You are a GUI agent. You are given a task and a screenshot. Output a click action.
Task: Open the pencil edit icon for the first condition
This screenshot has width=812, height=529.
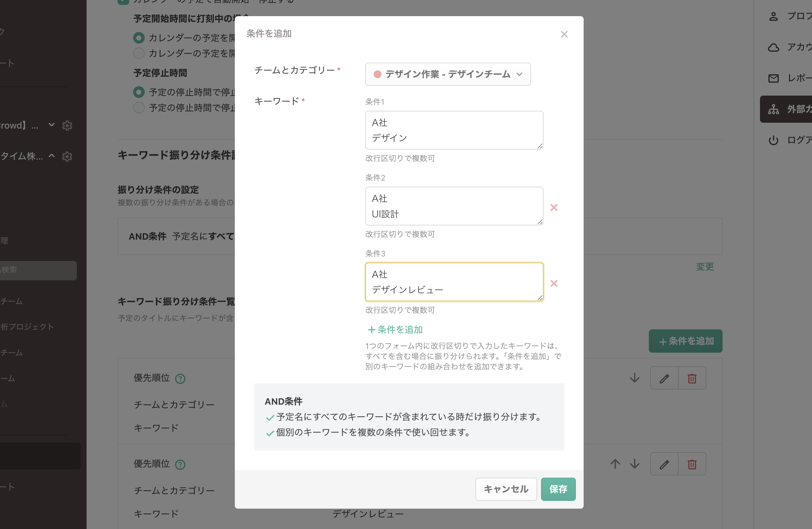[x=664, y=378]
